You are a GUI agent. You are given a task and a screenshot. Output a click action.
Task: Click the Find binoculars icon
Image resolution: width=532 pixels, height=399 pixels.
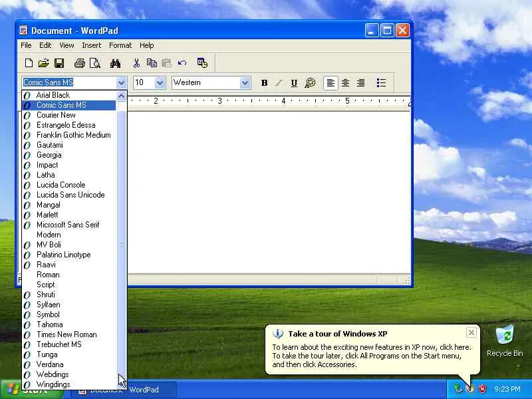(x=115, y=63)
